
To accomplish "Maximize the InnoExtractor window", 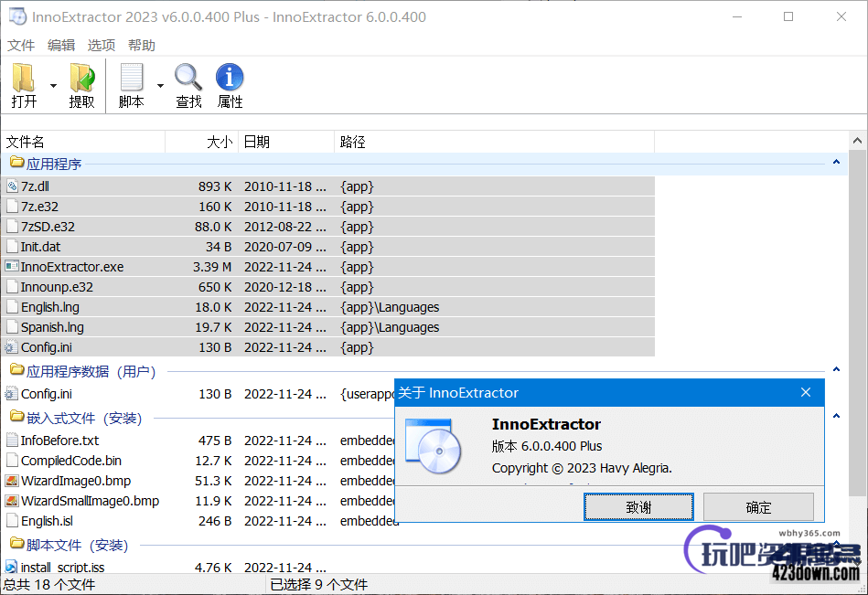I will 788,16.
